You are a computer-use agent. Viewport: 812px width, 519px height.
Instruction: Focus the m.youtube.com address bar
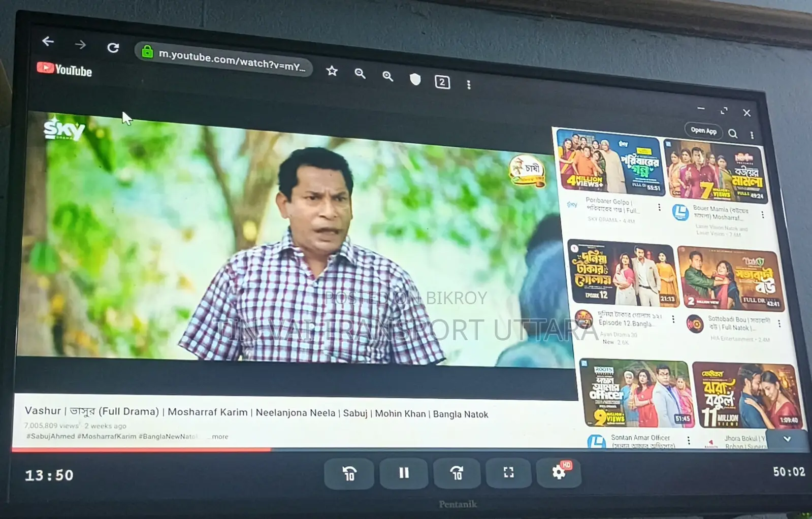(223, 60)
